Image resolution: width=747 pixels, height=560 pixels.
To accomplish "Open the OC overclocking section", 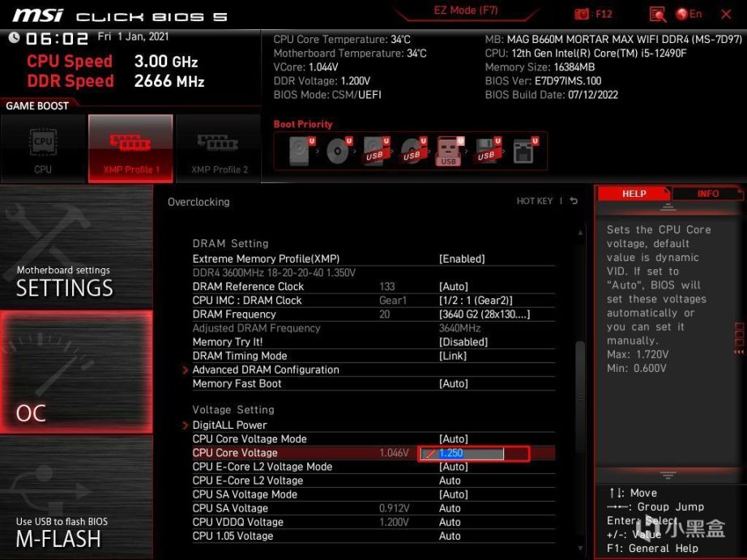I will (x=76, y=372).
